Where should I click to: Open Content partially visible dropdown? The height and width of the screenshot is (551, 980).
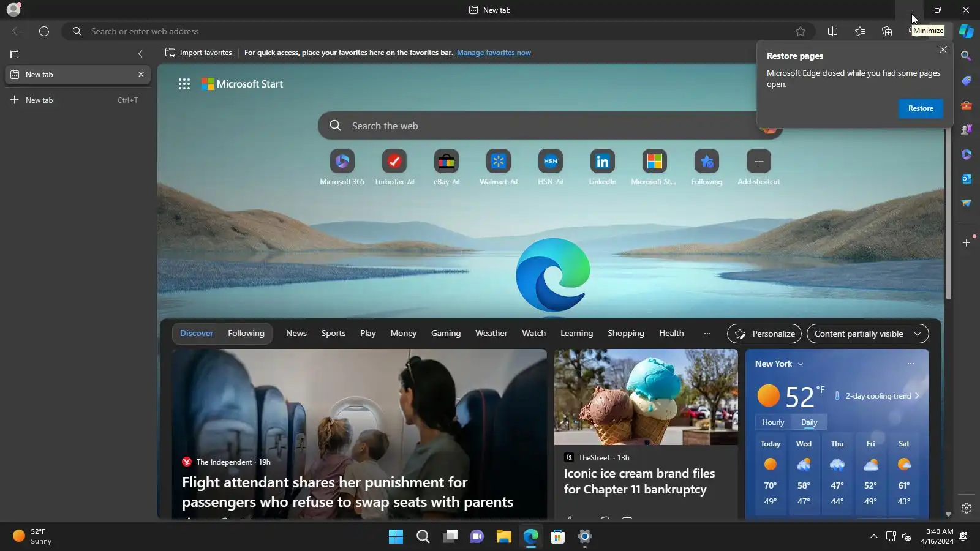(x=868, y=334)
